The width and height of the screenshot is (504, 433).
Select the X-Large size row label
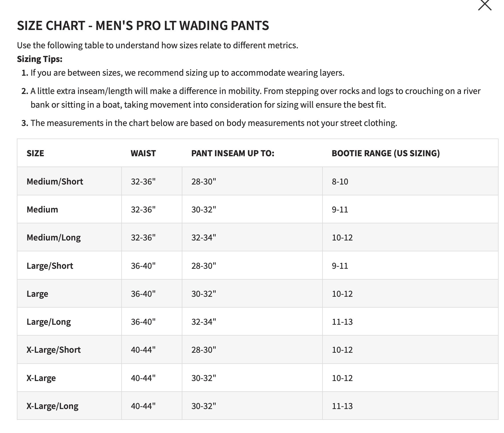pyautogui.click(x=41, y=378)
